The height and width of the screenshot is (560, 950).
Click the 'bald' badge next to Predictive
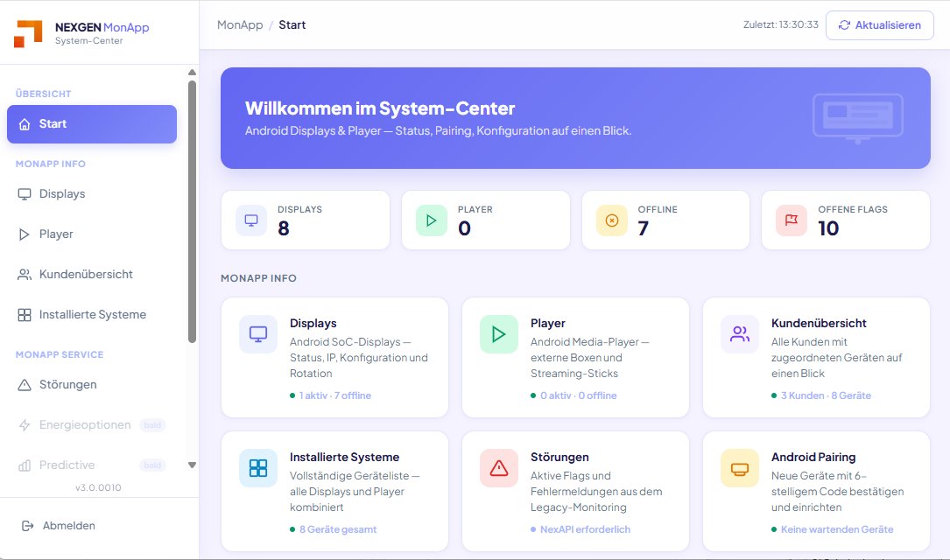pyautogui.click(x=152, y=465)
